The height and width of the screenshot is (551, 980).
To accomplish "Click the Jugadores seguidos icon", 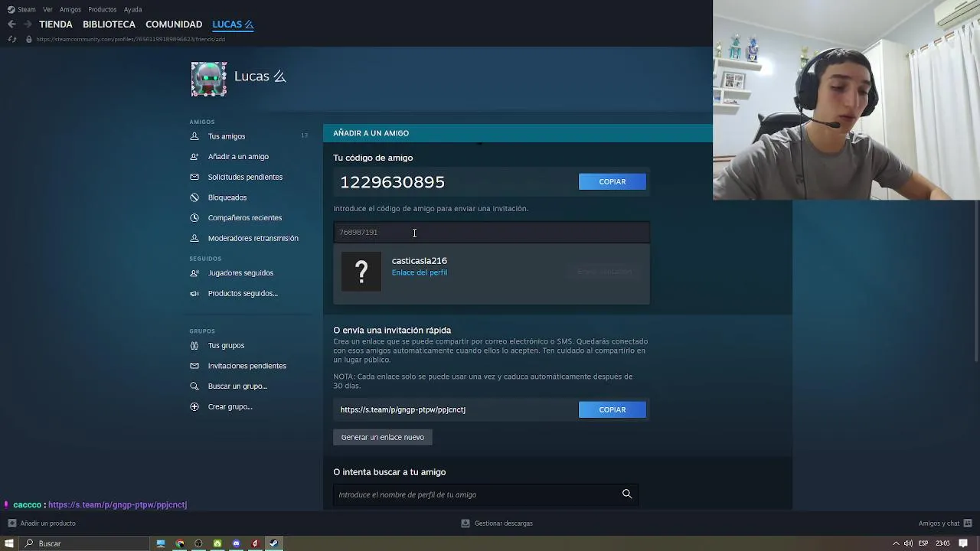I will click(x=194, y=272).
